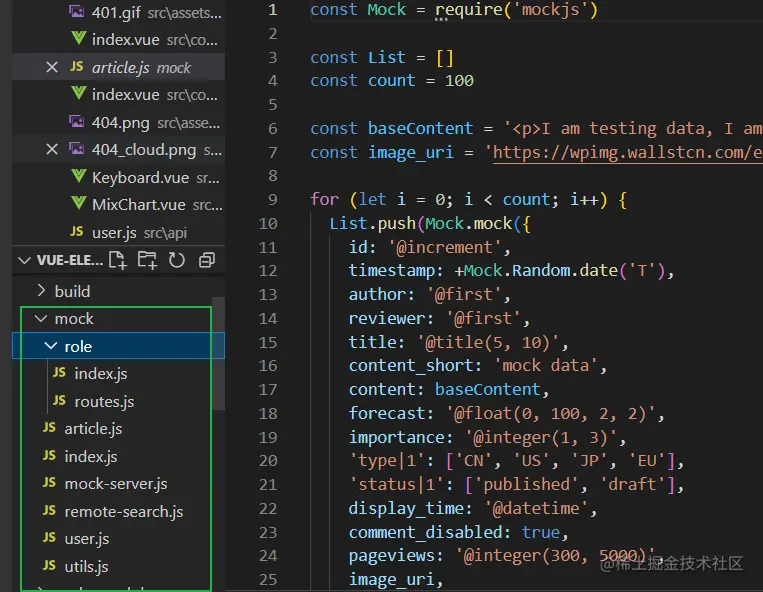
Task: Open index.vue listed below article.js mock
Action: click(118, 94)
